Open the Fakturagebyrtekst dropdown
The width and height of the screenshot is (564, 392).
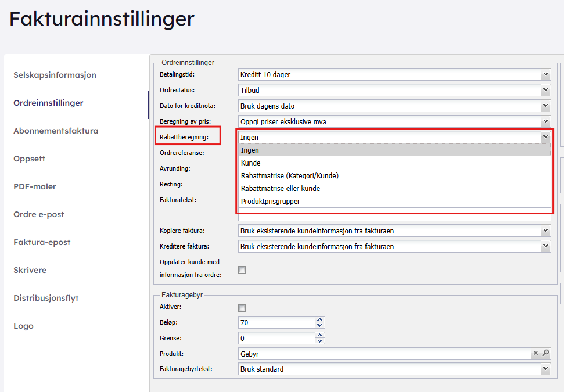click(545, 369)
